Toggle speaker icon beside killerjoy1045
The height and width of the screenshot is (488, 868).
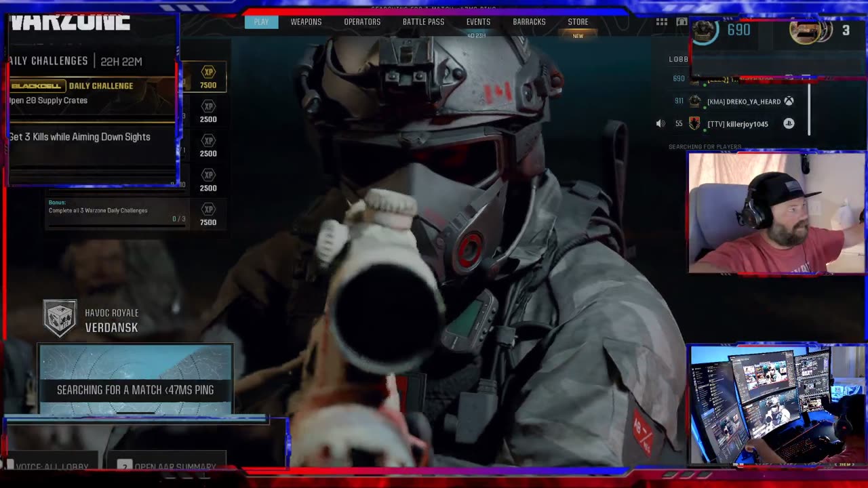(660, 124)
